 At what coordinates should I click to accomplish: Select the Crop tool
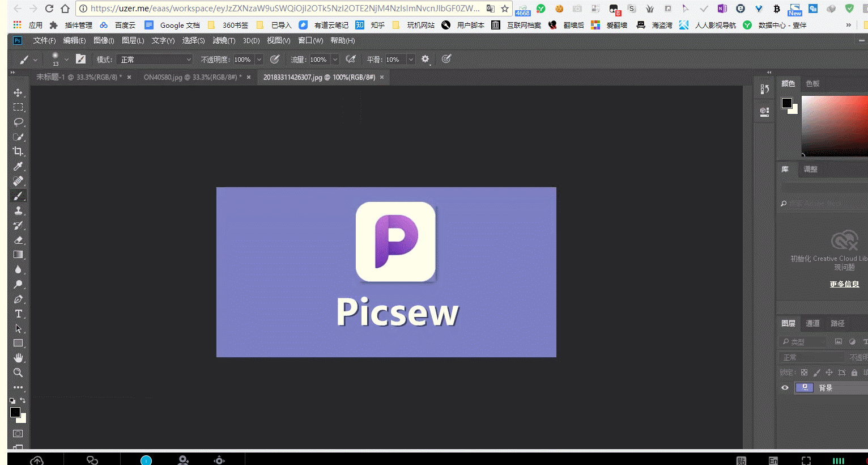coord(18,151)
